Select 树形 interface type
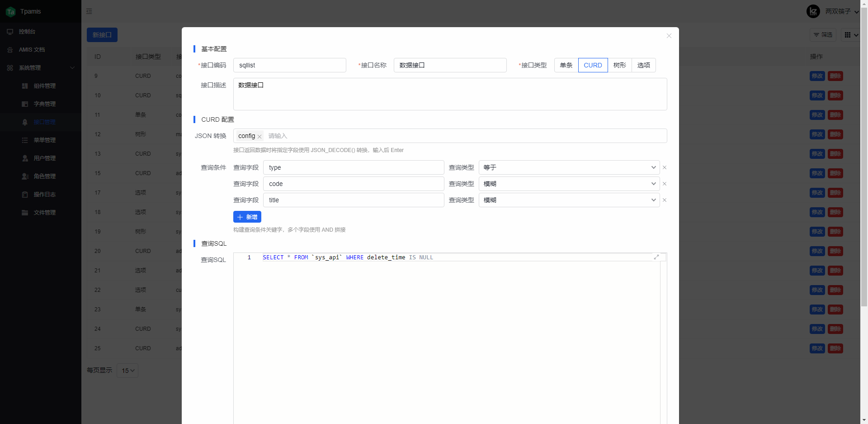Viewport: 868px width, 424px height. click(x=620, y=65)
